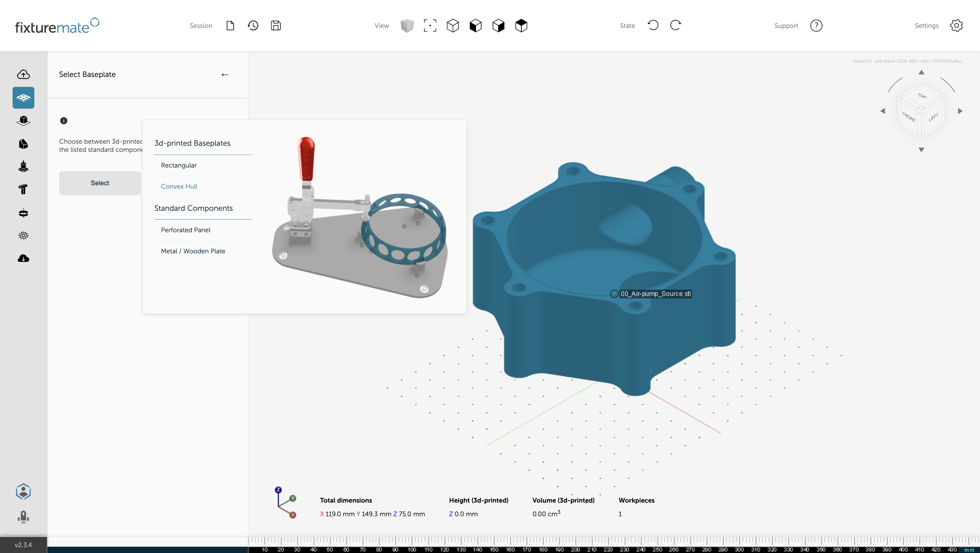Choose the Convex Hull baseplate
Screen dimensions: 980x553
(x=179, y=187)
